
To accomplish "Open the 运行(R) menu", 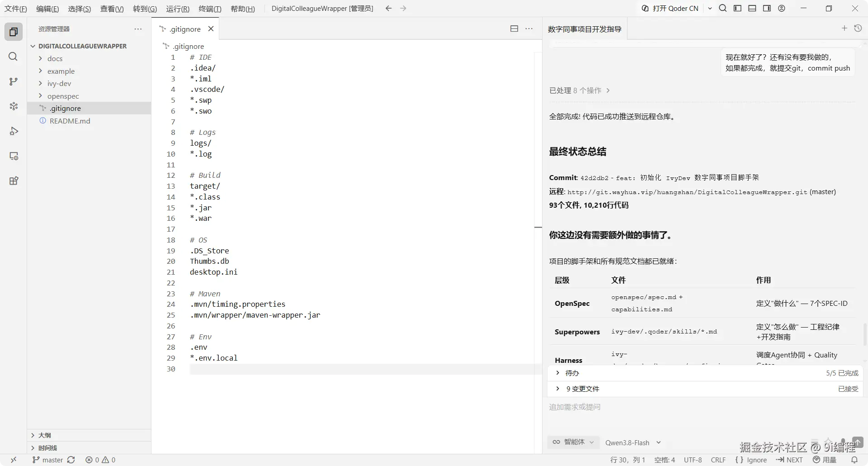I will (x=178, y=9).
